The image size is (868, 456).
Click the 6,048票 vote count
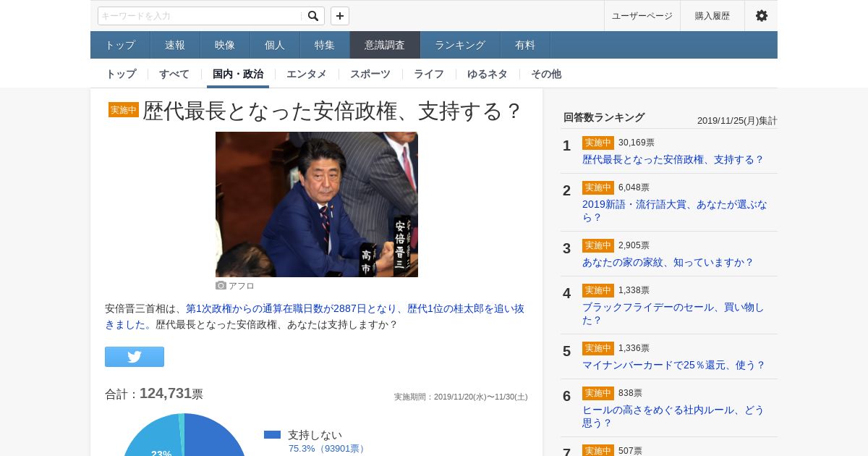click(x=634, y=187)
